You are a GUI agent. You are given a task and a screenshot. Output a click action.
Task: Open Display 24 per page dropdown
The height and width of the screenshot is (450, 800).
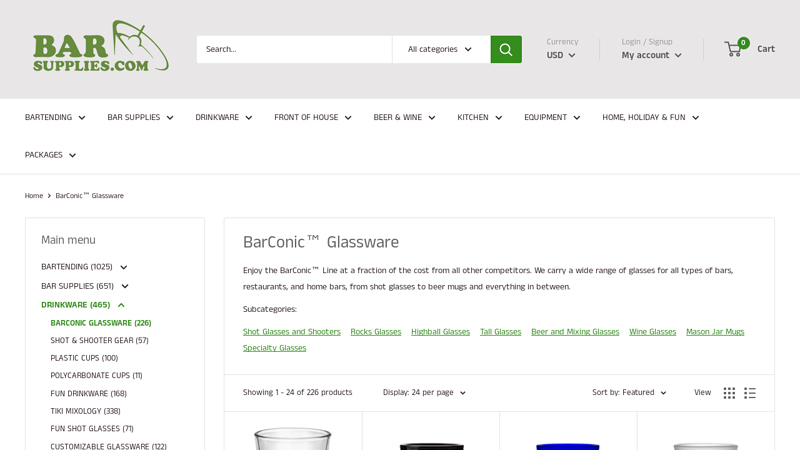(x=424, y=392)
